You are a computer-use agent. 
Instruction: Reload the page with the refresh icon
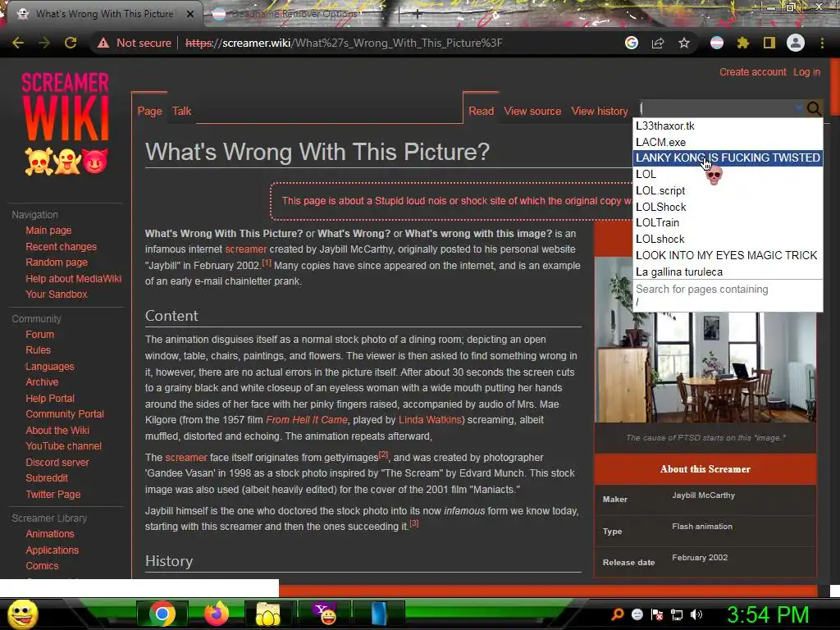71,43
